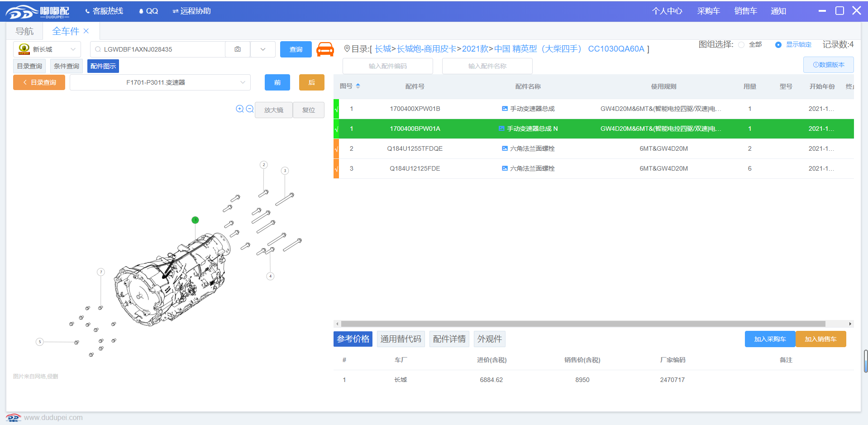Click the 长城炮-商用皮卡 breadcrumb link
868x425 pixels.
[427, 49]
